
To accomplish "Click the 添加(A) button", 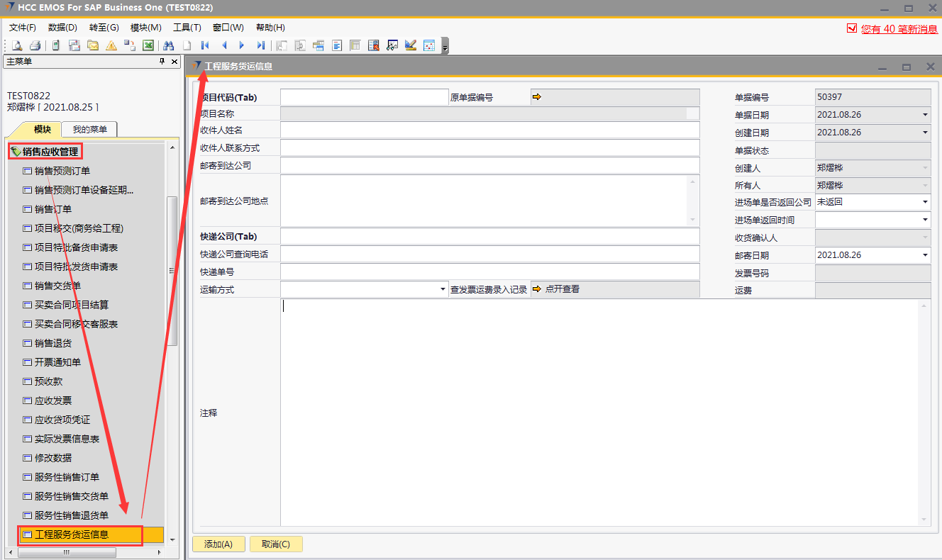I will click(218, 544).
